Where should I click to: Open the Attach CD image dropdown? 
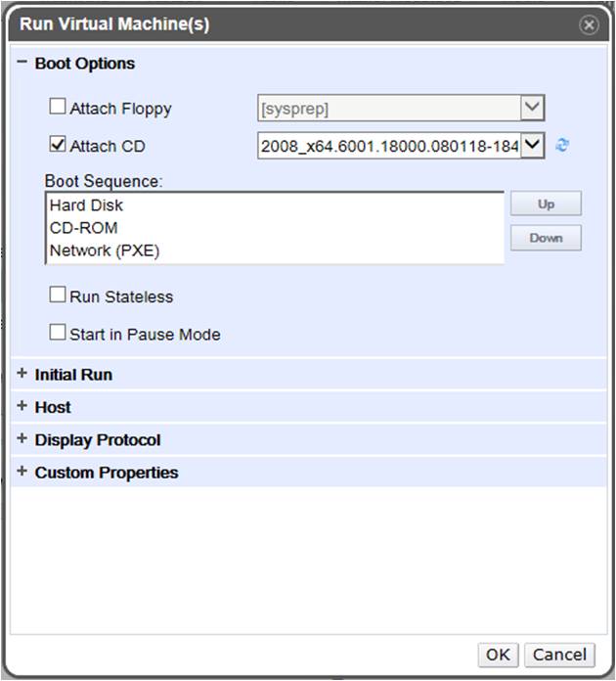pyautogui.click(x=532, y=146)
